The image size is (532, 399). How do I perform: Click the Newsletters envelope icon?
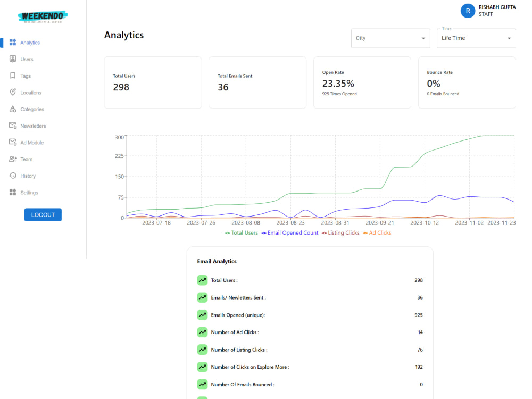pos(13,126)
